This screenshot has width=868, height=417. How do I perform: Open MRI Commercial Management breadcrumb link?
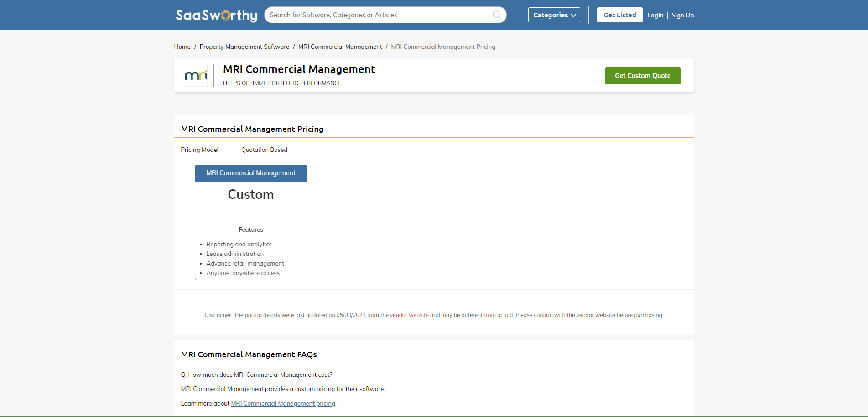340,47
